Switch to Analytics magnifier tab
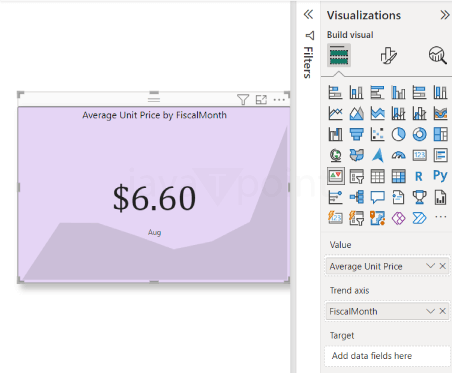 pos(437,55)
